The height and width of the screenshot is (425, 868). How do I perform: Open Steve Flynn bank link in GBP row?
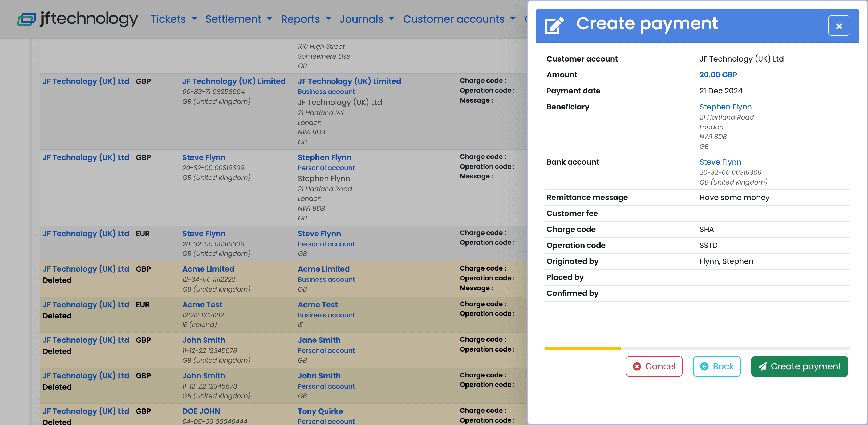[x=204, y=157]
